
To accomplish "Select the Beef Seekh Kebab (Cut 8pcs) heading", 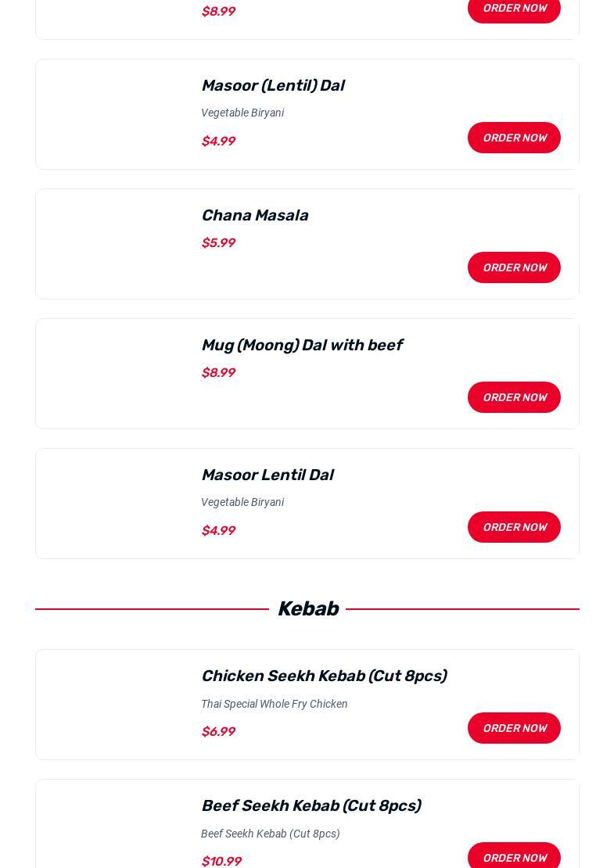I will (311, 805).
